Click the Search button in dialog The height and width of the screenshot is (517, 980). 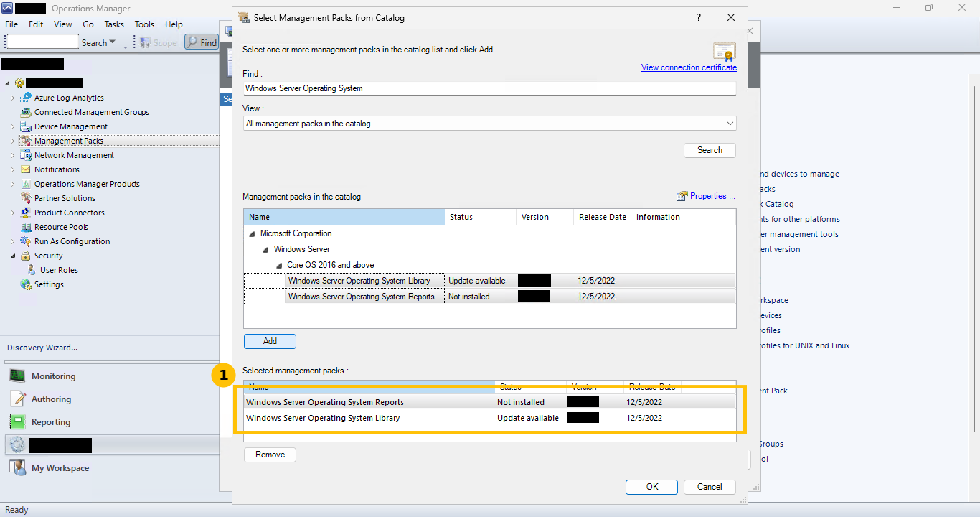(710, 150)
